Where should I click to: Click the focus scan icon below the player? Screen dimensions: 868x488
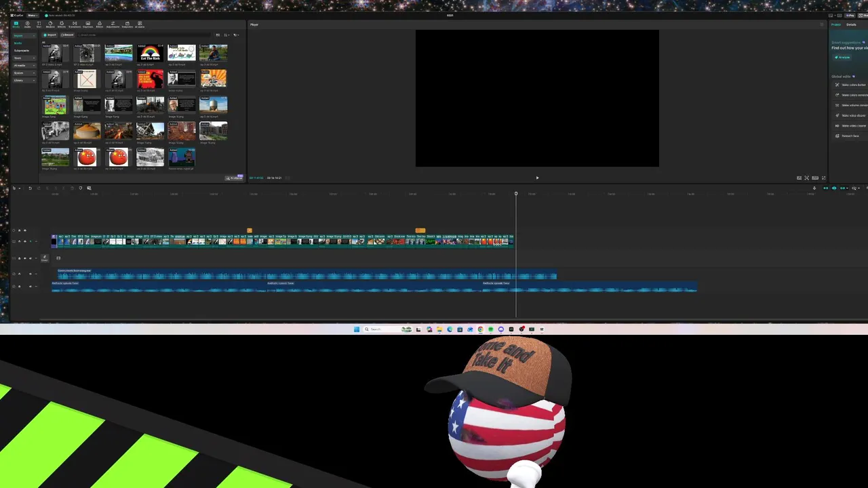coord(806,178)
